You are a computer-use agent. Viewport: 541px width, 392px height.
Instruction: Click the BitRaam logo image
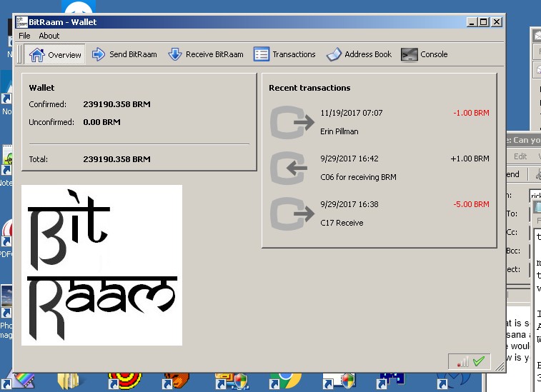(101, 265)
